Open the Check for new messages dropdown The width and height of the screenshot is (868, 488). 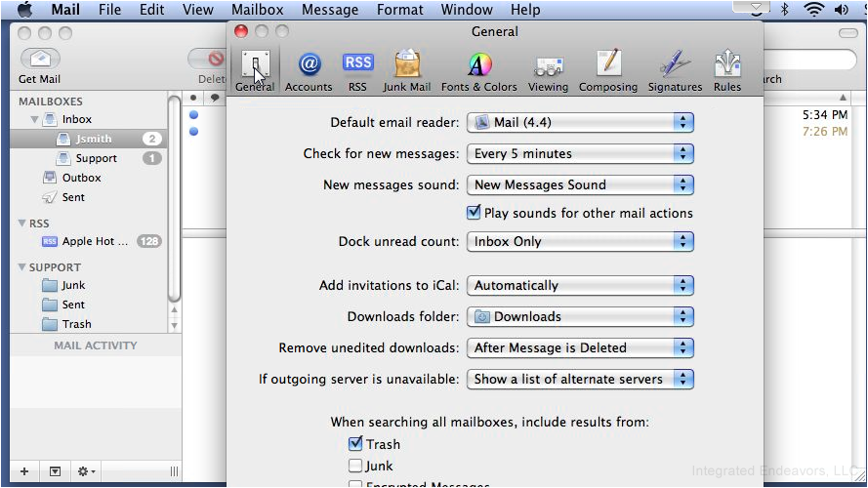coord(580,154)
